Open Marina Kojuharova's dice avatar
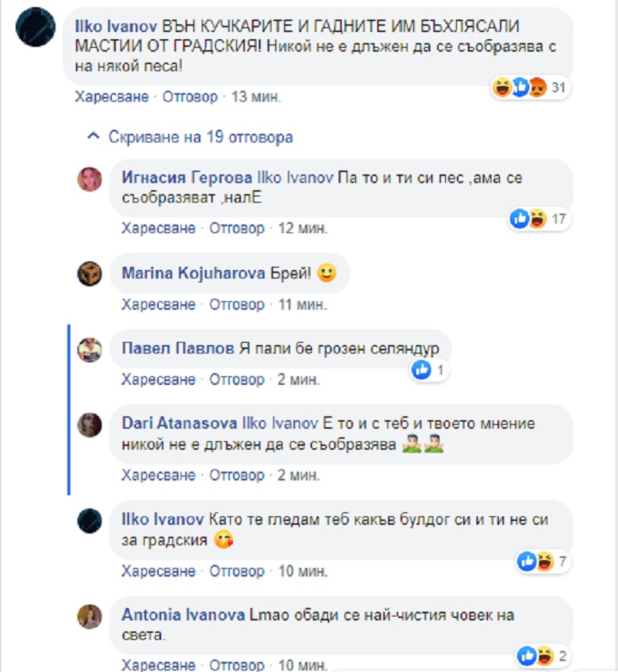 tap(90, 274)
